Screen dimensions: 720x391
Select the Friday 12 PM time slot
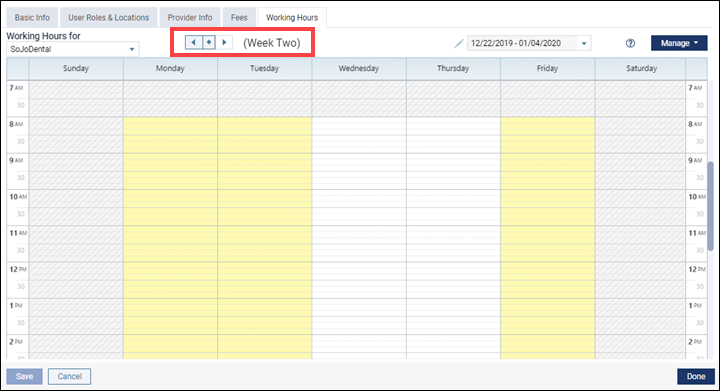[547, 271]
